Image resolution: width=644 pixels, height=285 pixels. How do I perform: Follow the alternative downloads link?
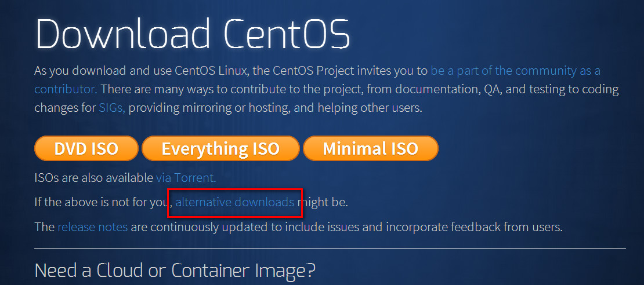coord(234,202)
